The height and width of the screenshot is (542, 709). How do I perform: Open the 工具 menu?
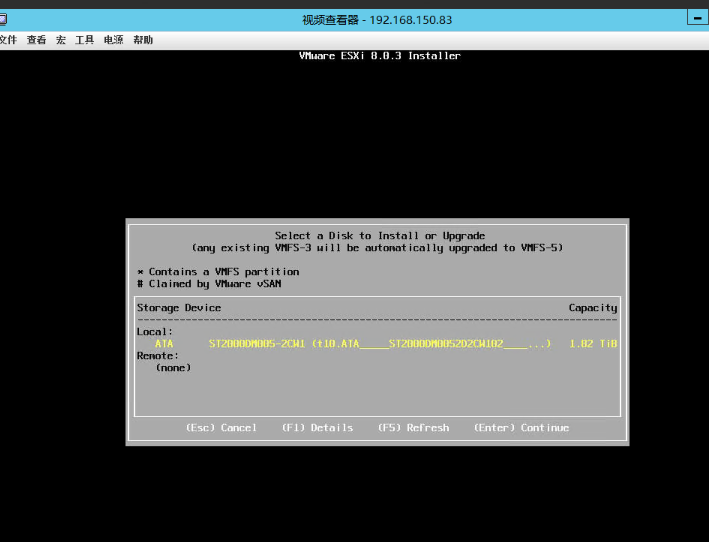85,40
